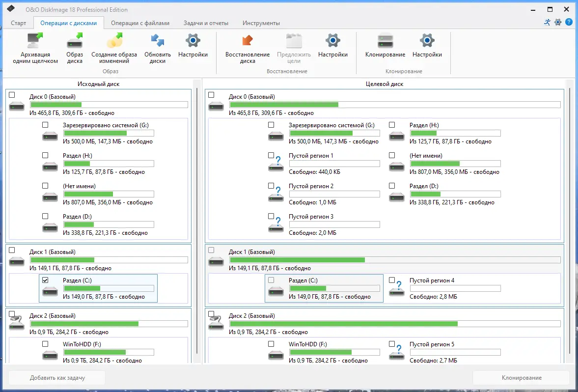
Task: Click source Диск 1 drive icon
Action: [x=17, y=262]
